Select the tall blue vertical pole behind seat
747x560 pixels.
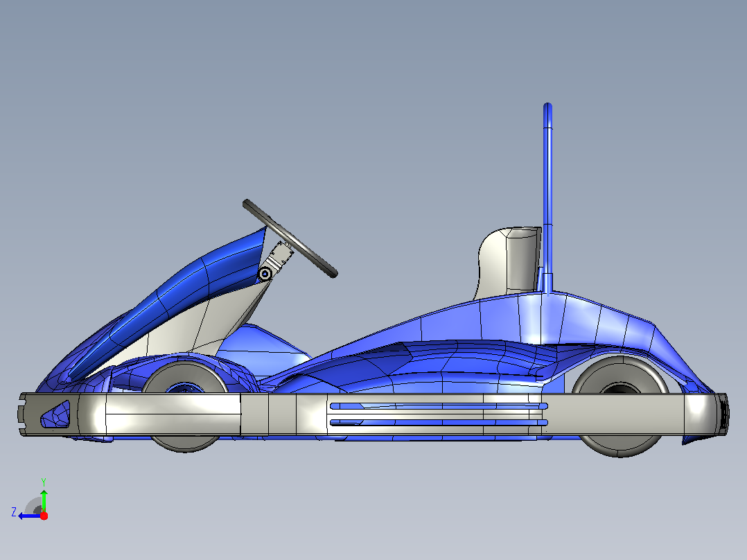click(548, 198)
